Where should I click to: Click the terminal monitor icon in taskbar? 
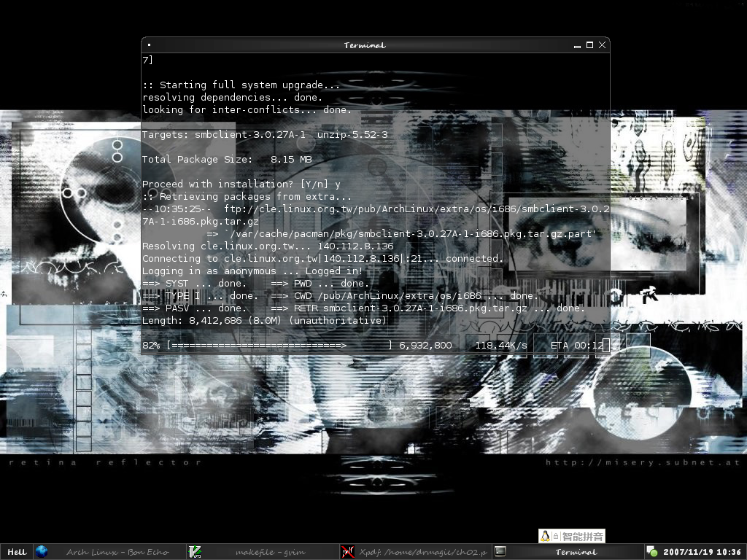(500, 551)
